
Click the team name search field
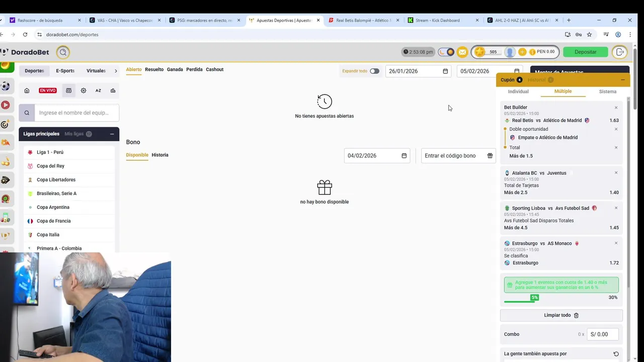pos(76,113)
